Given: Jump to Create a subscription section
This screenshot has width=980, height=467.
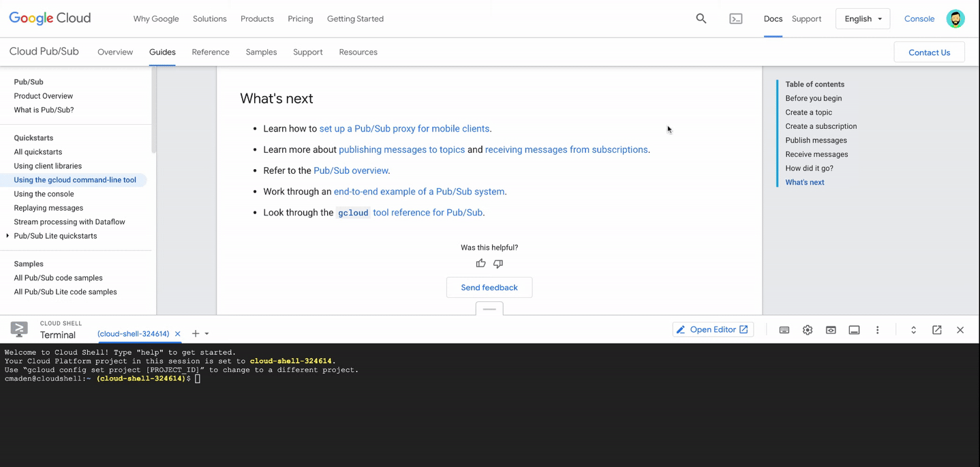Looking at the screenshot, I should 821,126.
